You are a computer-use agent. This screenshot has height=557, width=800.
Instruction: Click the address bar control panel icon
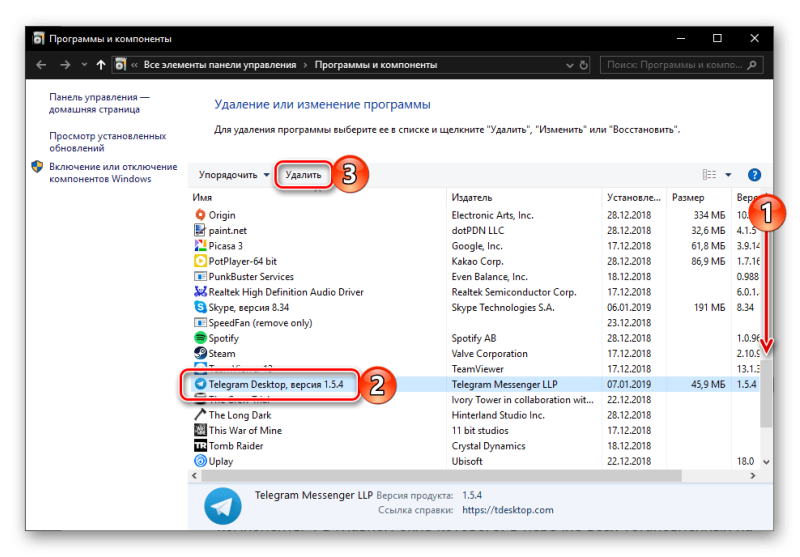(120, 65)
